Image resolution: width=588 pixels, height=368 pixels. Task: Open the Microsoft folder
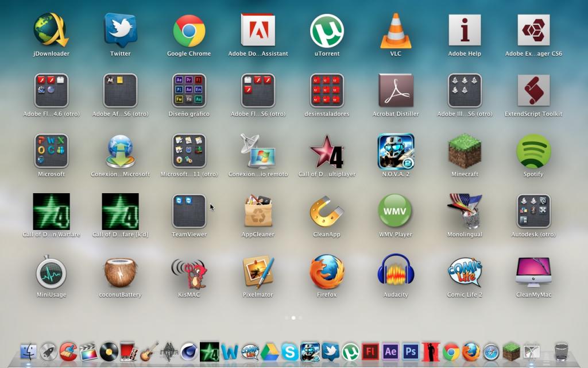coord(51,151)
